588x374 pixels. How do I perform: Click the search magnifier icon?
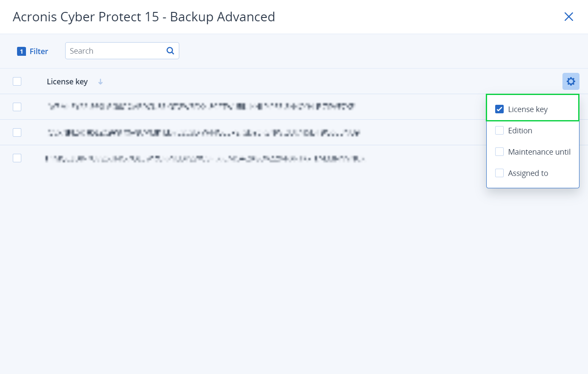(x=170, y=51)
